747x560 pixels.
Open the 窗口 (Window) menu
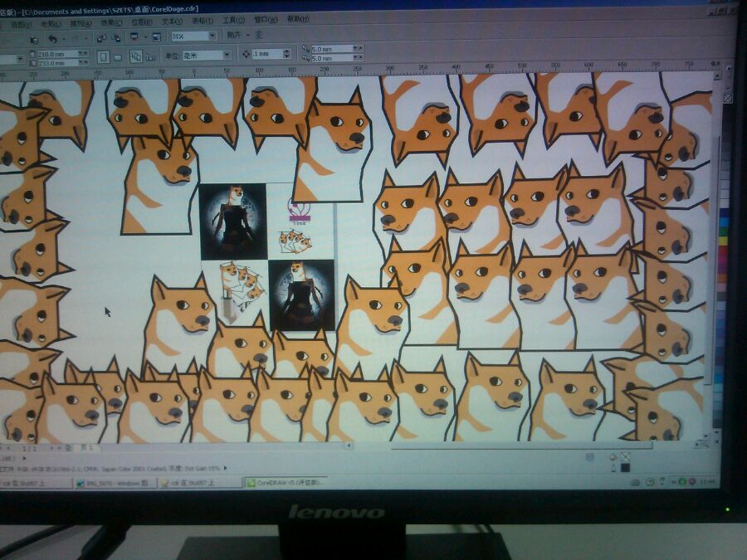[x=266, y=20]
